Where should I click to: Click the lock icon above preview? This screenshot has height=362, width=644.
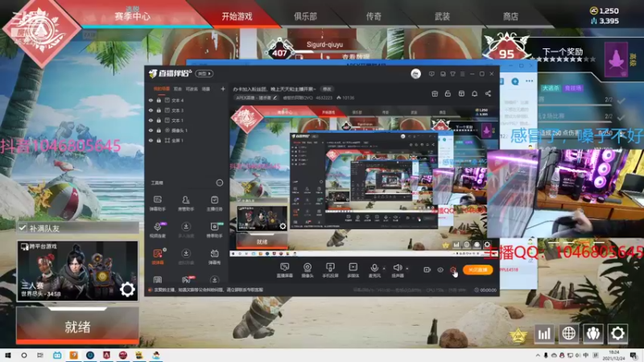[x=448, y=93]
